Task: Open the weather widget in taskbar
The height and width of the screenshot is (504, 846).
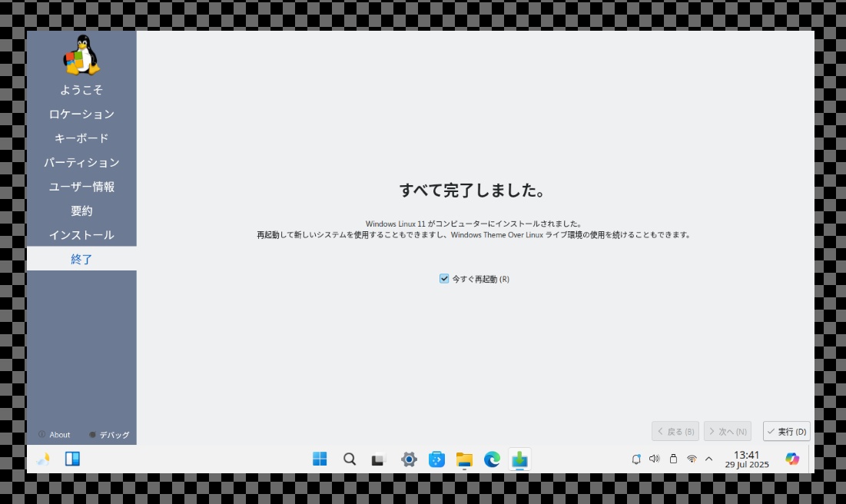Action: pyautogui.click(x=43, y=459)
